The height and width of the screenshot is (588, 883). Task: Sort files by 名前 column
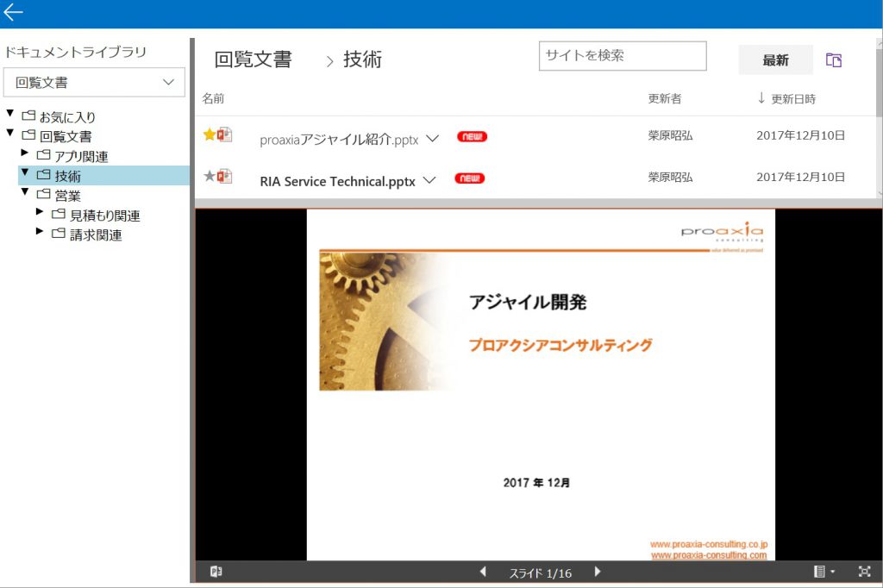[x=214, y=98]
